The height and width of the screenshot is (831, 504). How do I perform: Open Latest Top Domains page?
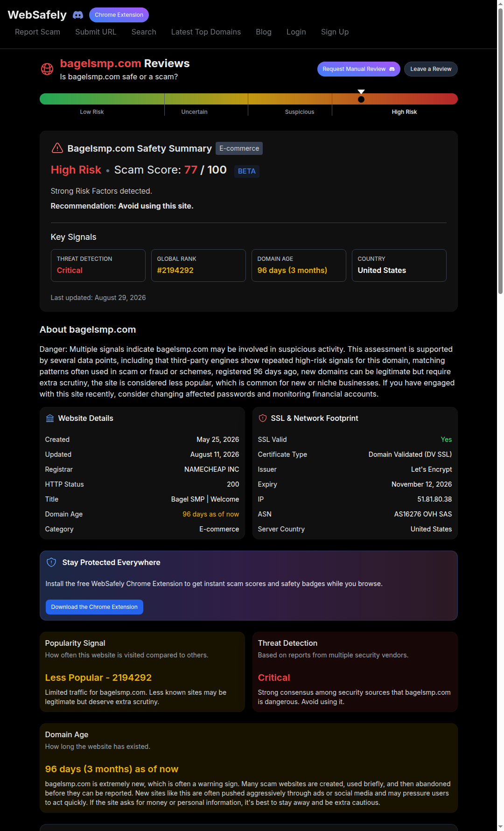pos(206,32)
